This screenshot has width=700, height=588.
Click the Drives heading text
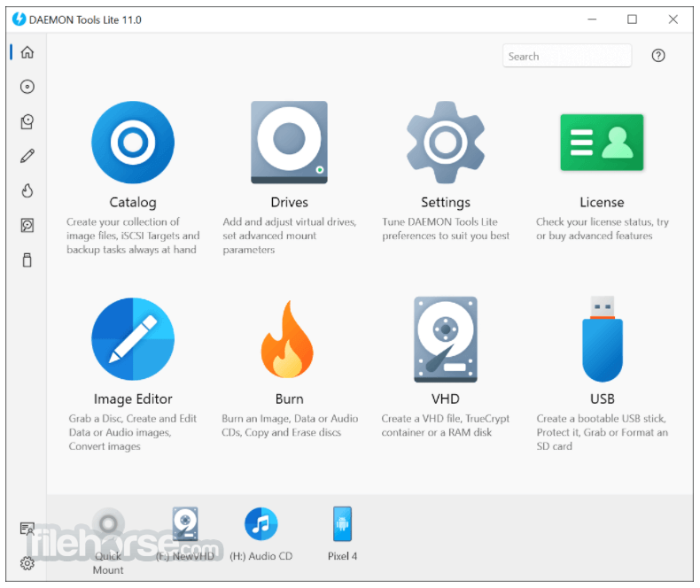pos(289,203)
